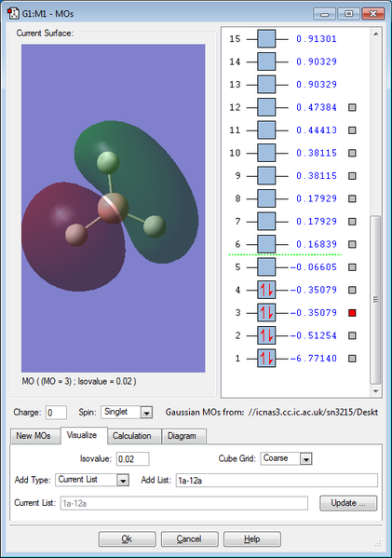This screenshot has height=558, width=392.
Task: Click the Update button
Action: coord(348,503)
